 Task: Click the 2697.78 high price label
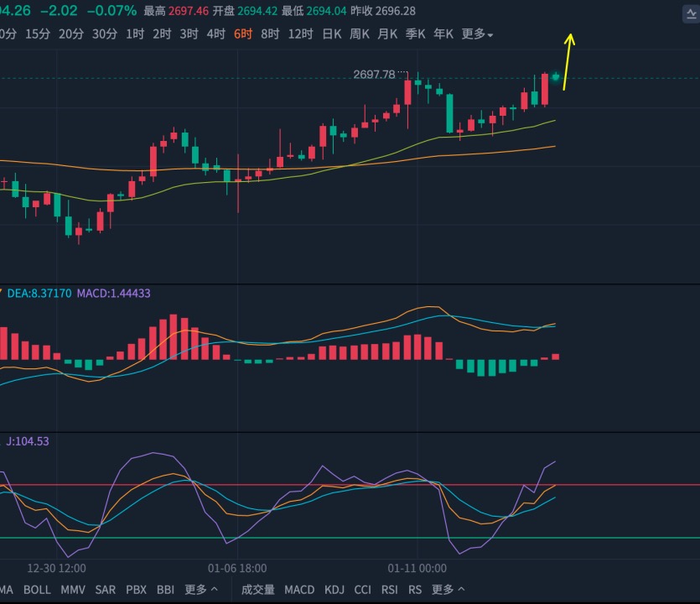(x=374, y=74)
